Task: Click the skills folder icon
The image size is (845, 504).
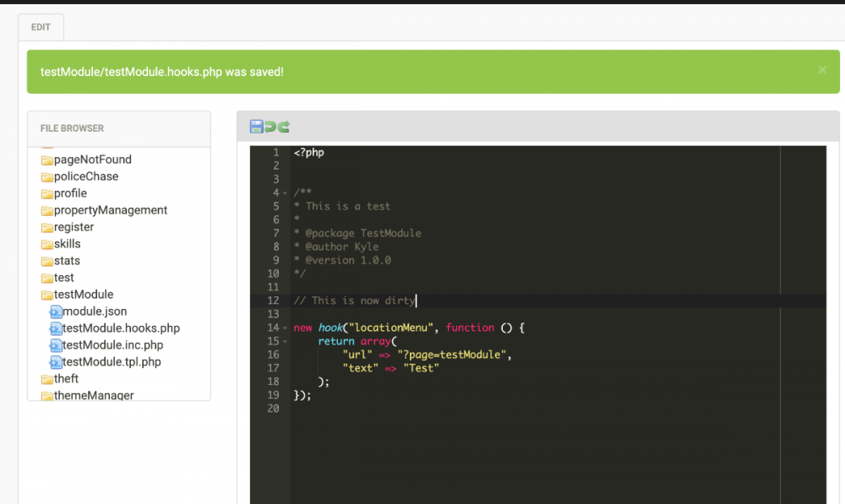Action: point(47,244)
